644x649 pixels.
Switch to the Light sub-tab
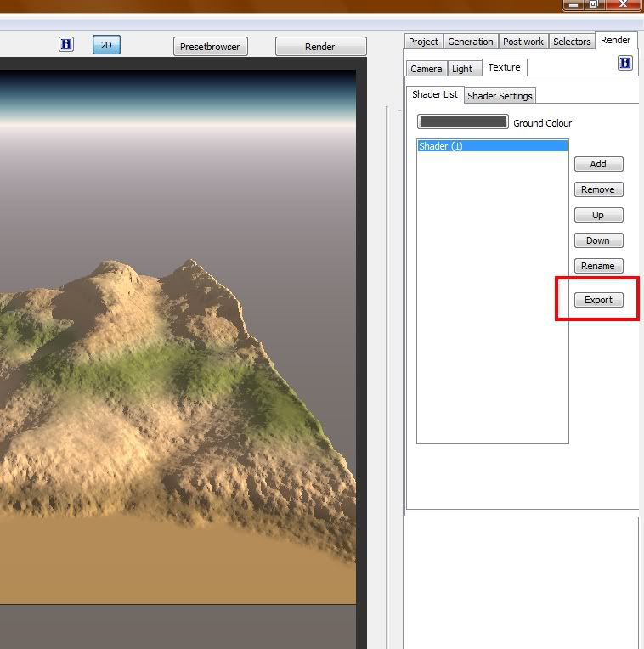click(462, 69)
